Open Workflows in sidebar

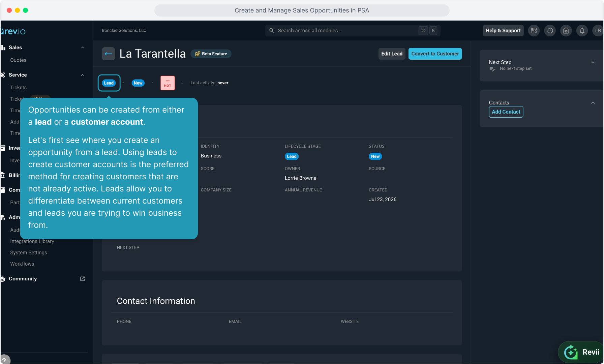pos(22,264)
